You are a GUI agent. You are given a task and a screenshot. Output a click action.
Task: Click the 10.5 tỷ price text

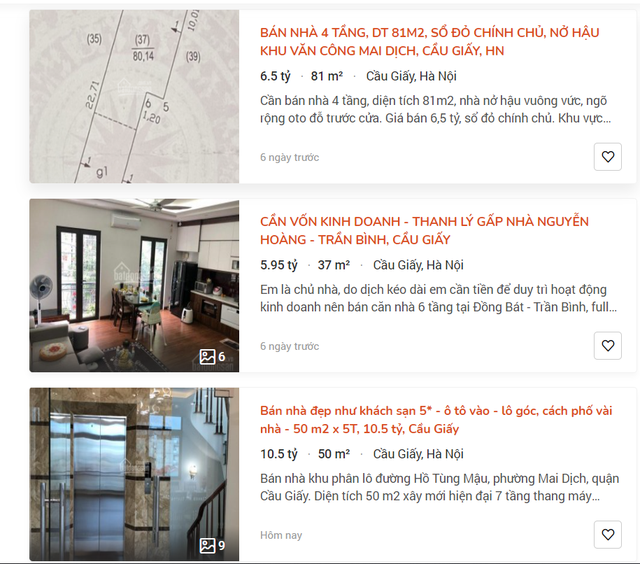pyautogui.click(x=279, y=454)
